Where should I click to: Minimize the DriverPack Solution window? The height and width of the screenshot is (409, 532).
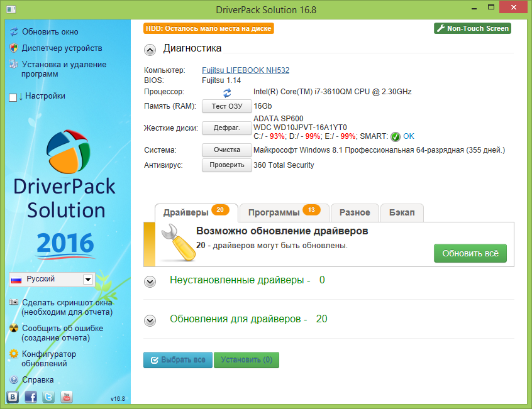click(474, 8)
